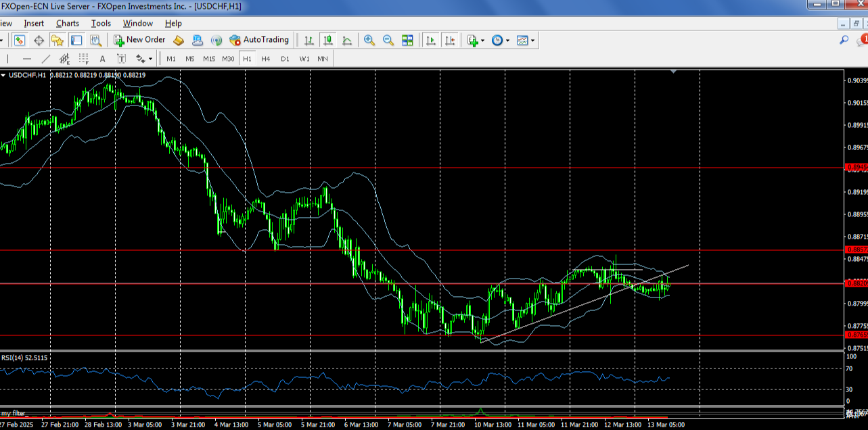Image resolution: width=868 pixels, height=430 pixels.
Task: Tile chart windows with the grid icon
Action: [x=407, y=41]
